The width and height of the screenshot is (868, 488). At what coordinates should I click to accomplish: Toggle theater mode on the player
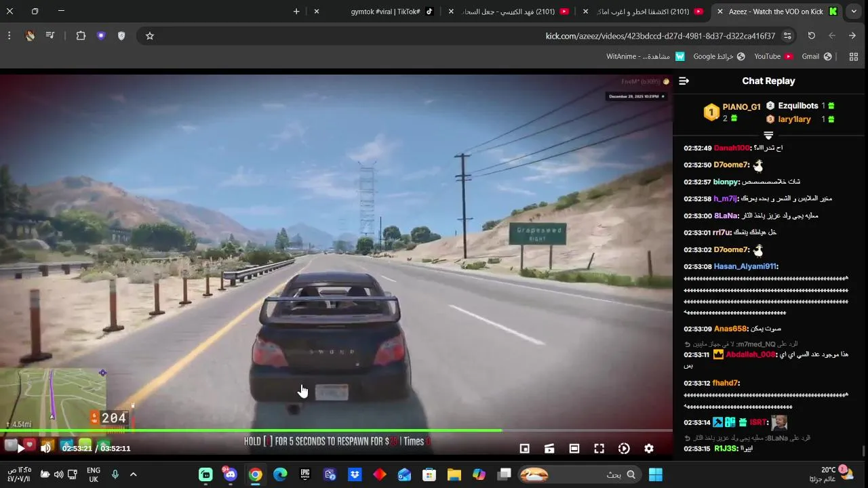(x=574, y=448)
